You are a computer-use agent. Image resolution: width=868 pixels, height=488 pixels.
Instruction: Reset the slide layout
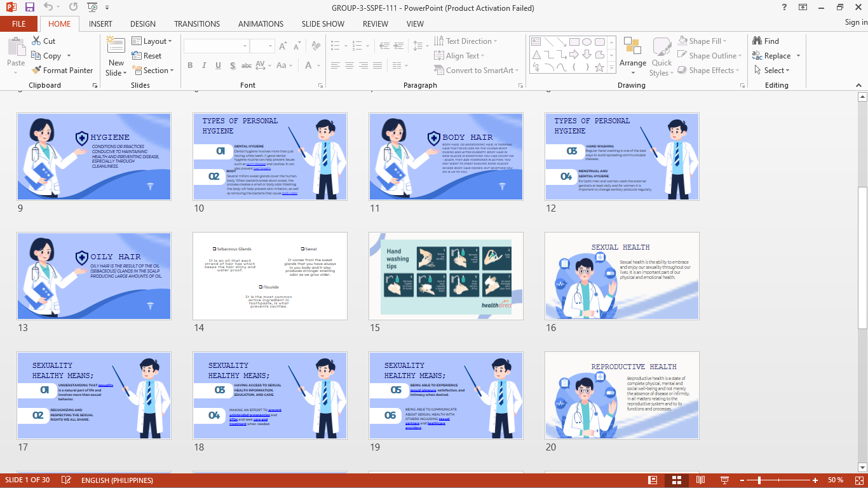[x=147, y=55]
